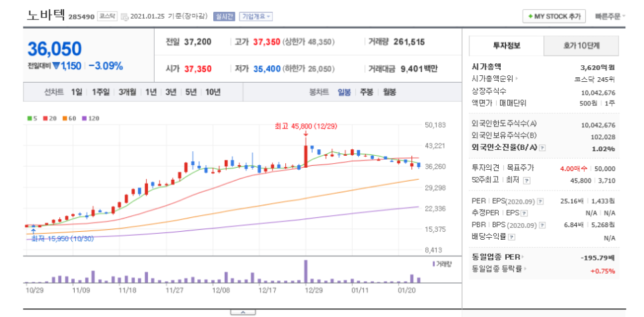The image size is (644, 317).
Task: Click the current price 36,050
Action: click(x=55, y=49)
